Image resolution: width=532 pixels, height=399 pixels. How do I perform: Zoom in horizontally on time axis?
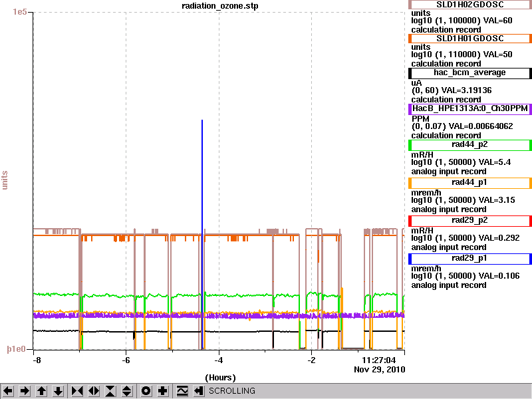pyautogui.click(x=77, y=391)
